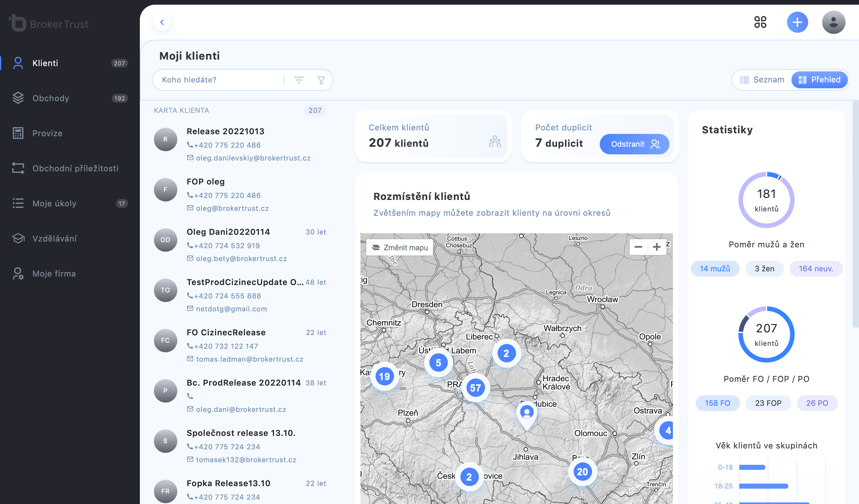Open the sort options next to search
The image size is (859, 504).
tap(299, 80)
